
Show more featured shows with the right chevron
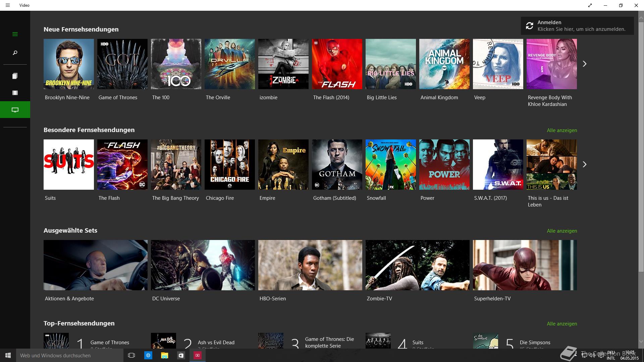click(x=585, y=164)
